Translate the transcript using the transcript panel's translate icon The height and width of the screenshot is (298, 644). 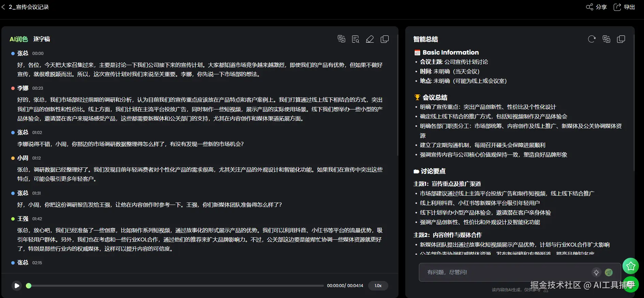point(341,39)
